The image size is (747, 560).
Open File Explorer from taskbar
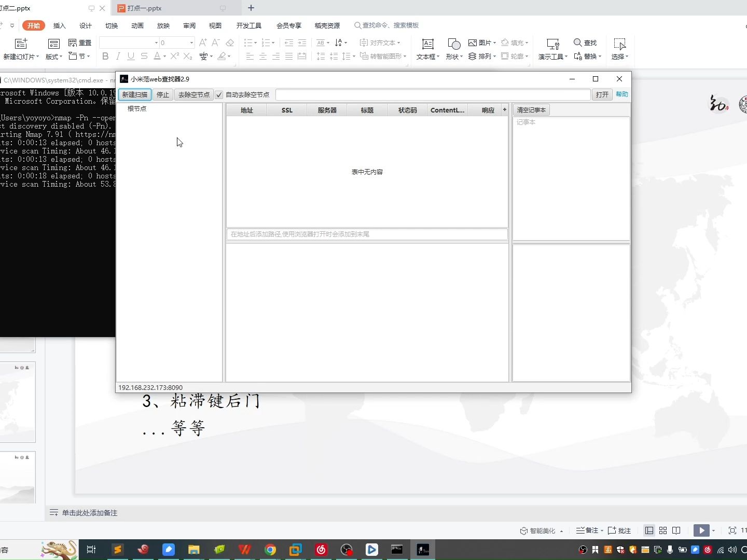[x=194, y=550]
